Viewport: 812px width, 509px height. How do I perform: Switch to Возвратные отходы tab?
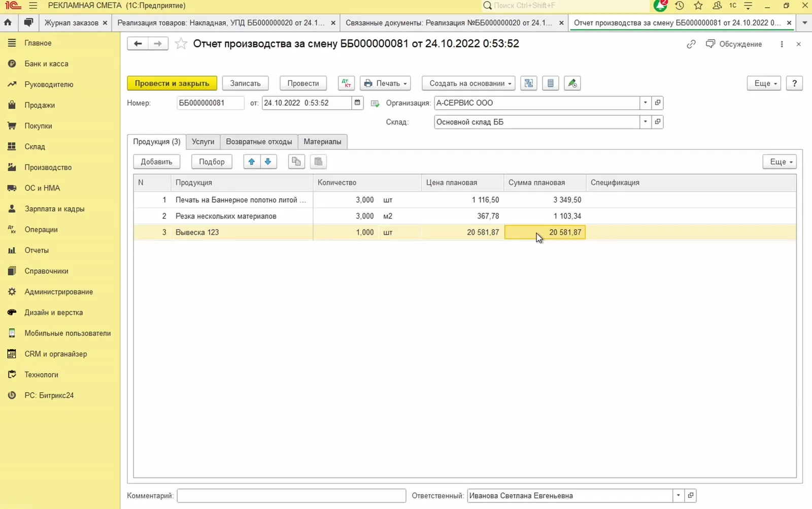coord(259,142)
